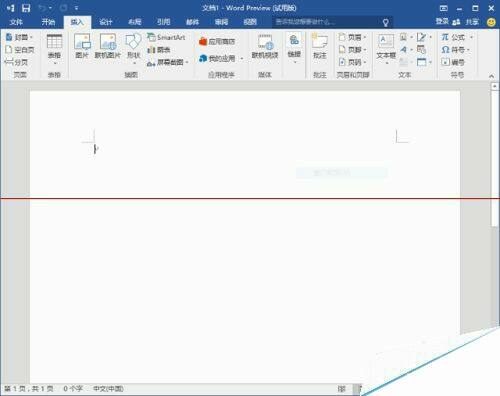Expand the Customize Quick Access Toolbar arrow
The height and width of the screenshot is (396, 500).
click(x=76, y=8)
